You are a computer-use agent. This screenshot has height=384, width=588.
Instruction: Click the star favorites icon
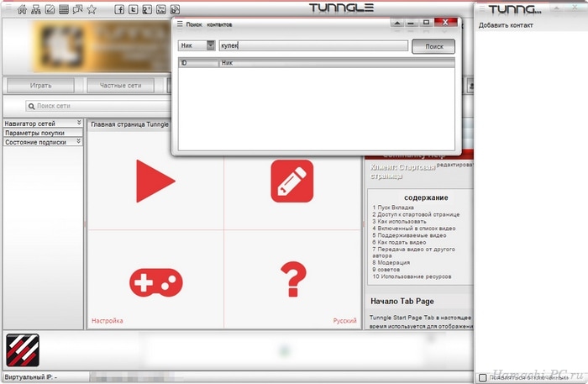coord(92,9)
